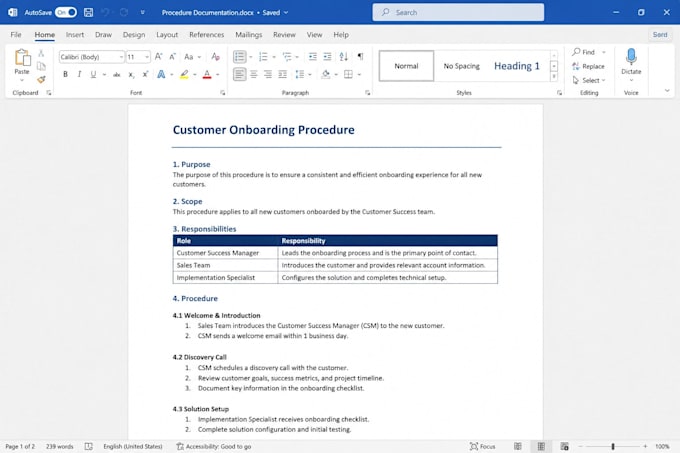
Task: Apply the No Spacing style
Action: pyautogui.click(x=461, y=66)
